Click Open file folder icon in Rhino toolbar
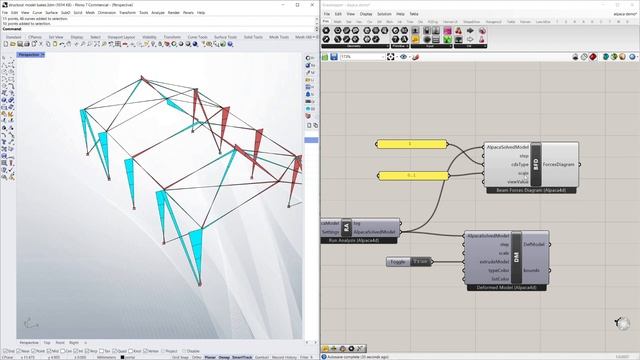Viewport: 640px width, 360px height. pyautogui.click(x=13, y=44)
